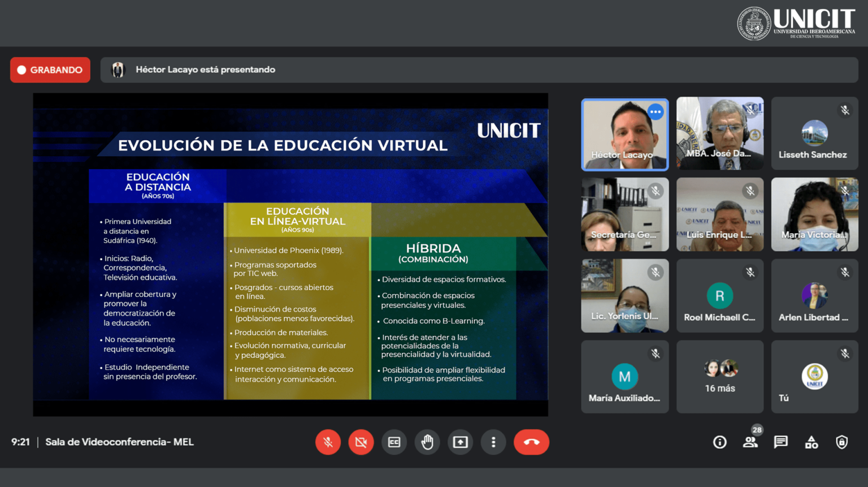Unmute Lisseth Sanchez's microphone
The width and height of the screenshot is (868, 487).
(845, 110)
